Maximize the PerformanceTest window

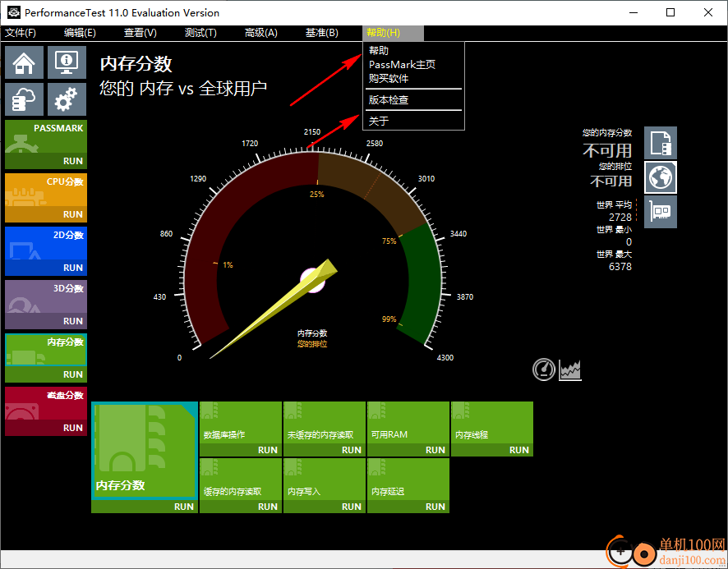[670, 12]
